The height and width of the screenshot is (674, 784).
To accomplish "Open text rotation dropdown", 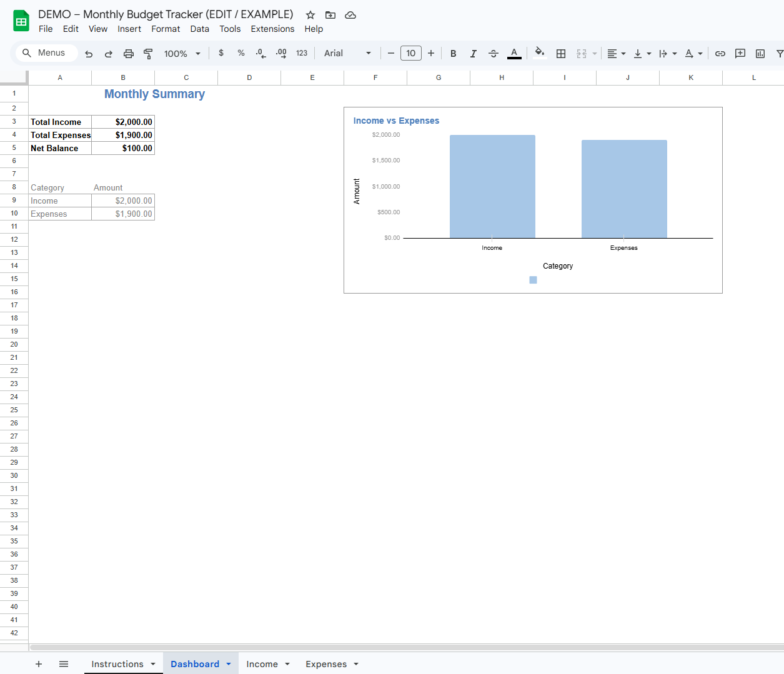I will 693,54.
